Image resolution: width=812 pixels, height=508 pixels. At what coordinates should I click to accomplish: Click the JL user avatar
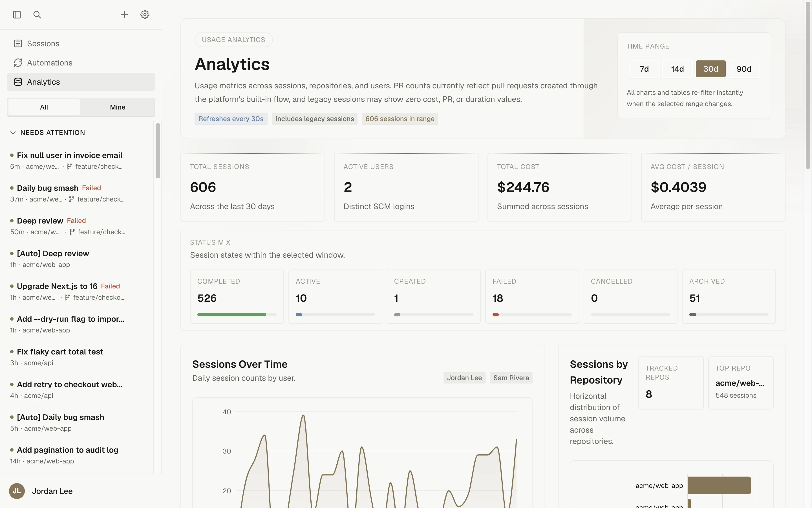17,491
